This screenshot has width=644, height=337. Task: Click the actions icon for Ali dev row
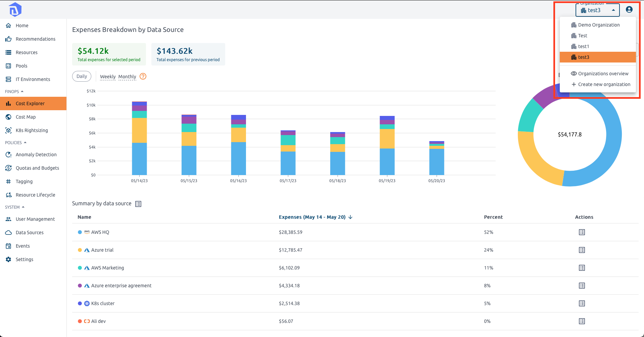pyautogui.click(x=582, y=321)
